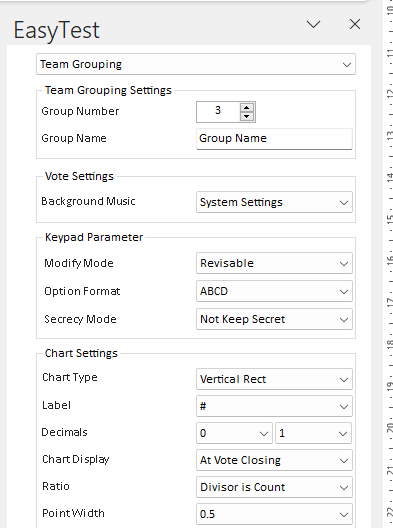Click the Chart Settings group title
The height and width of the screenshot is (528, 393).
(x=81, y=353)
